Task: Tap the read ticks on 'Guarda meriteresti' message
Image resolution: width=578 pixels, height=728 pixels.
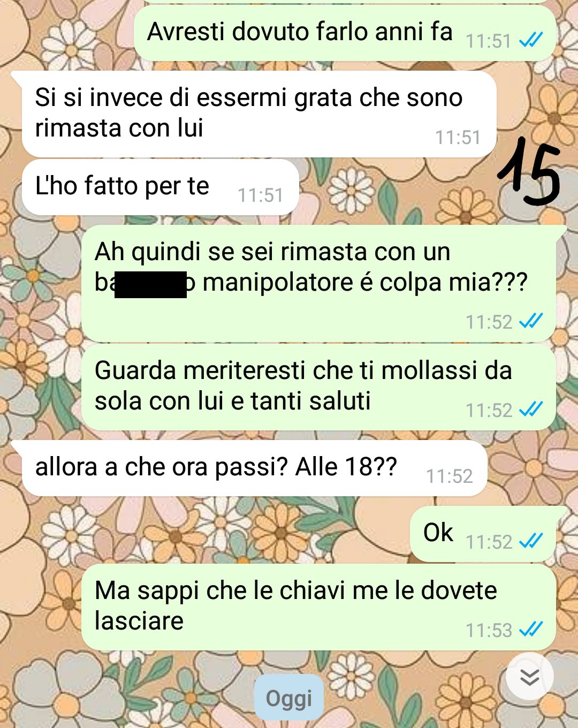Action: tap(531, 409)
